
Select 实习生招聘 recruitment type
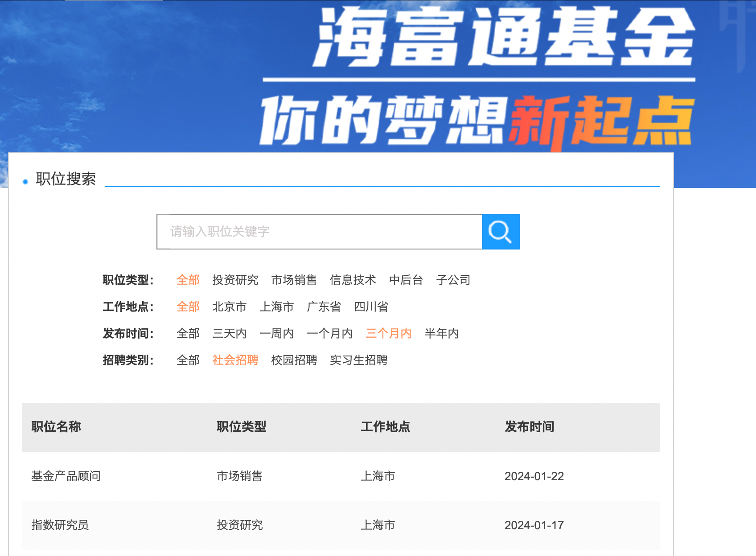[359, 360]
